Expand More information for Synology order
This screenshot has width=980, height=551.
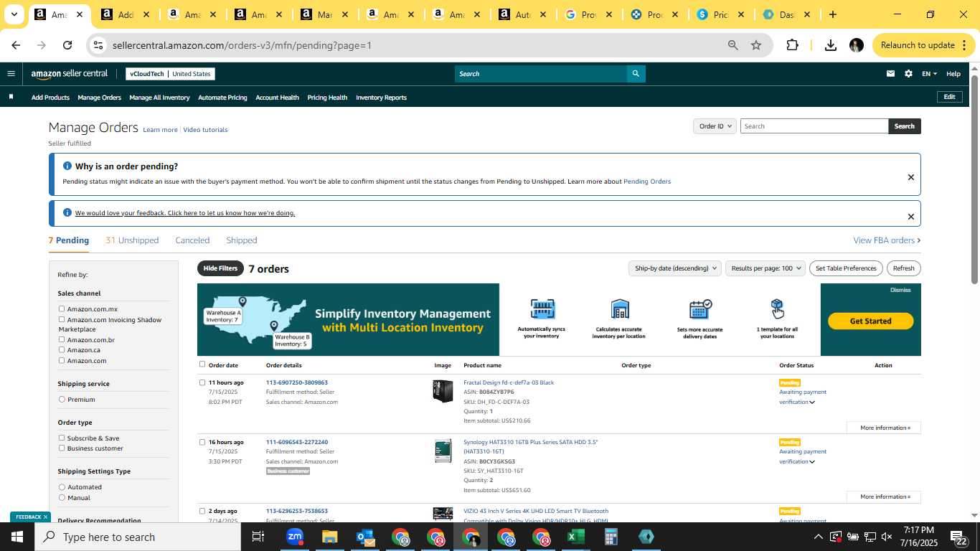click(884, 496)
